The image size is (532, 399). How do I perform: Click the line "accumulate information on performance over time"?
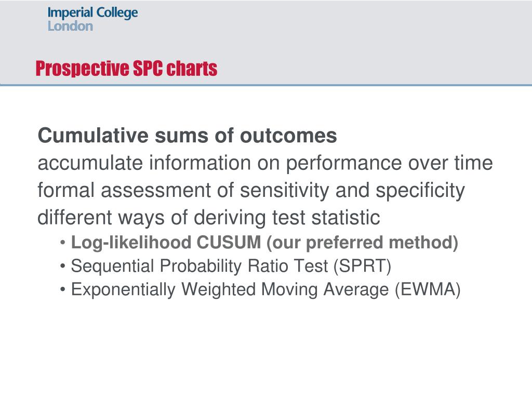(265, 163)
